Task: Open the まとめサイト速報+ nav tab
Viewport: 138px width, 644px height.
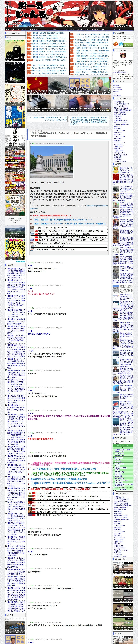Action: point(99,30)
